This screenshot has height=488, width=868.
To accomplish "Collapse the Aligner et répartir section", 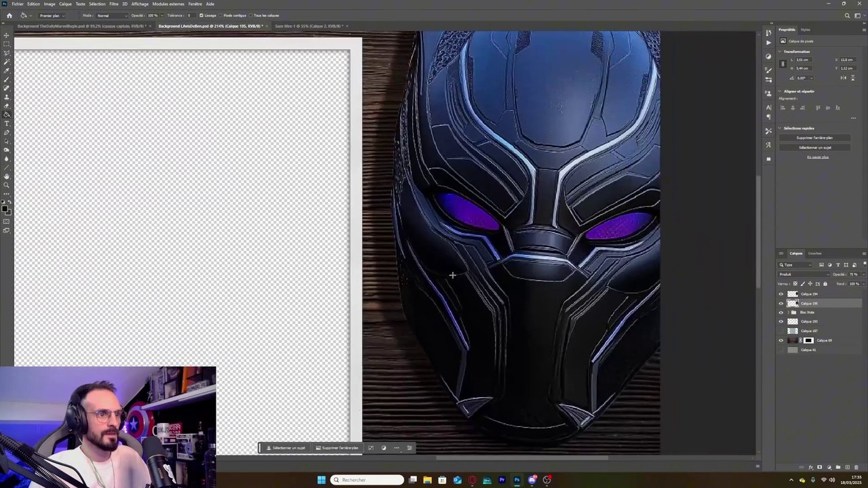I will pyautogui.click(x=781, y=91).
